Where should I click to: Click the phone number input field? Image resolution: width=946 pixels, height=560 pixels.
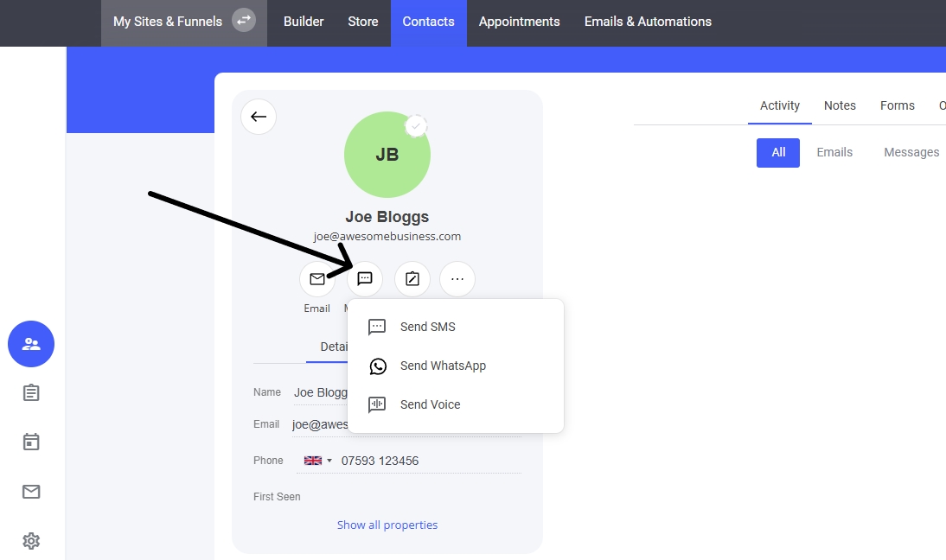428,461
